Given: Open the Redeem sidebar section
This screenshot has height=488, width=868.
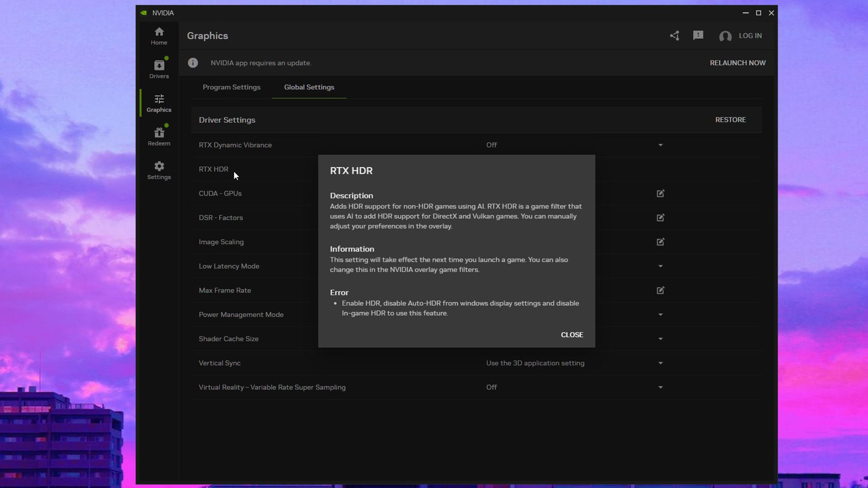Looking at the screenshot, I should 159,136.
